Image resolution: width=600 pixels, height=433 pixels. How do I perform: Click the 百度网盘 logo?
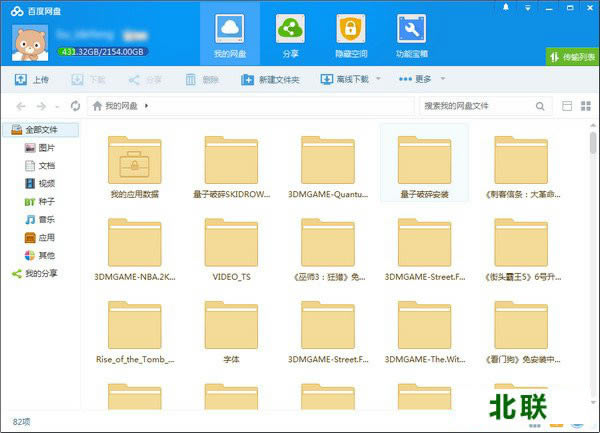click(36, 11)
